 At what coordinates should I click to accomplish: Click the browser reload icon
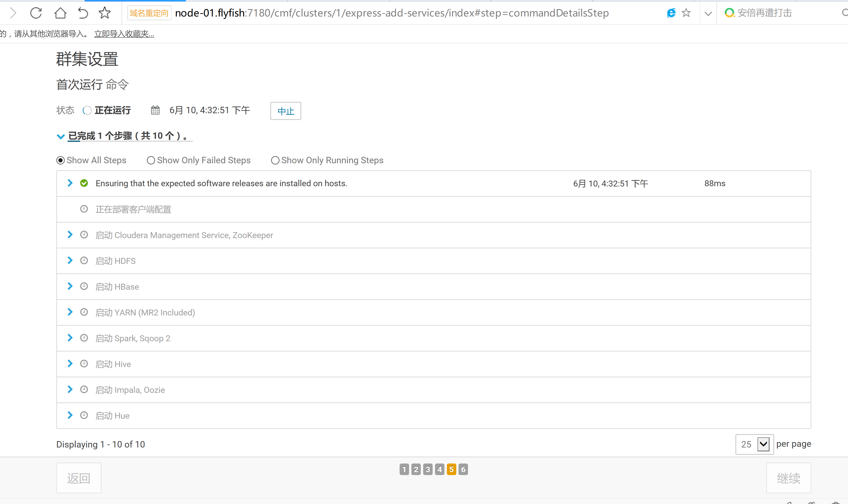click(36, 13)
